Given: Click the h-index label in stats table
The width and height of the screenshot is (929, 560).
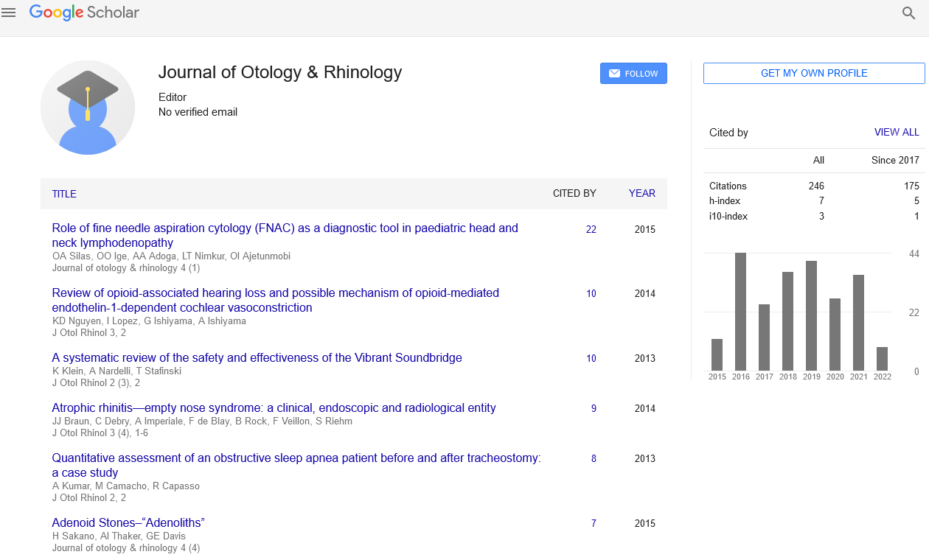Looking at the screenshot, I should tap(725, 200).
